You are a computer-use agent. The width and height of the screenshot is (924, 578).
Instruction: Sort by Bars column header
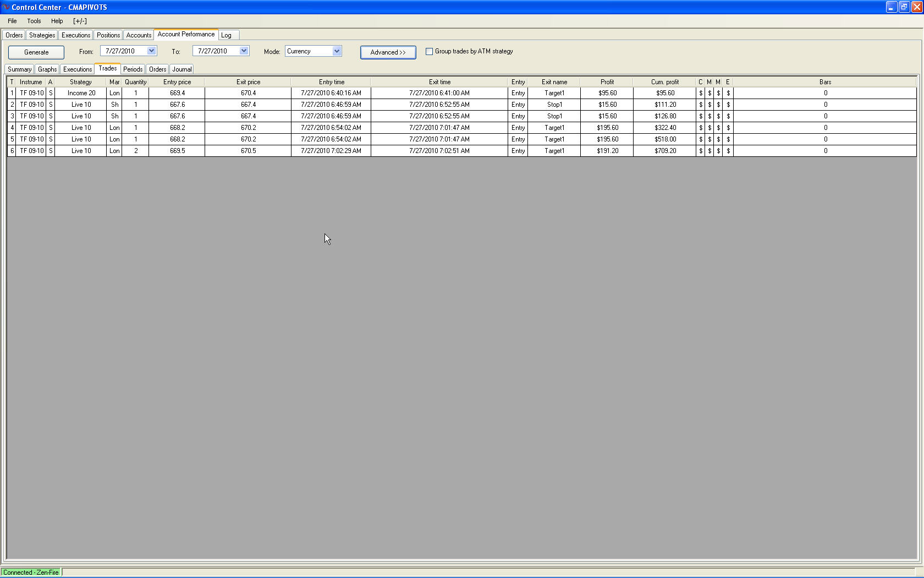(825, 82)
